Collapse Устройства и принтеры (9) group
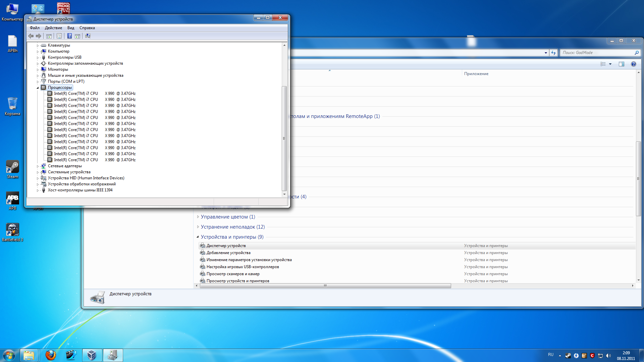 click(198, 237)
